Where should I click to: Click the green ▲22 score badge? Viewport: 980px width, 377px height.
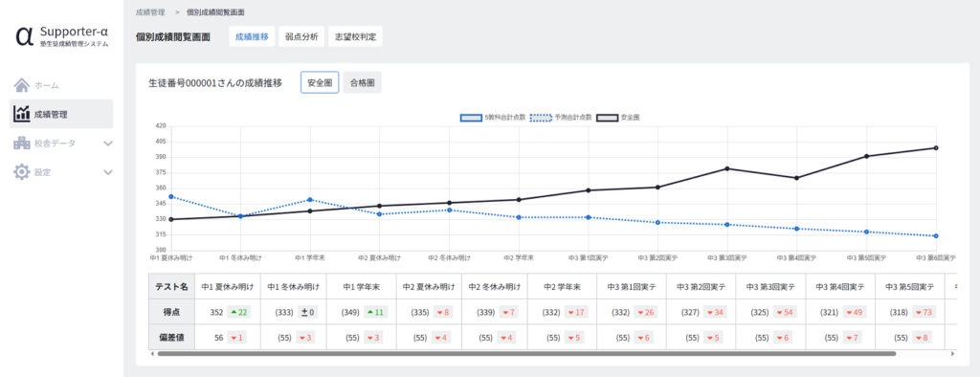coord(239,313)
